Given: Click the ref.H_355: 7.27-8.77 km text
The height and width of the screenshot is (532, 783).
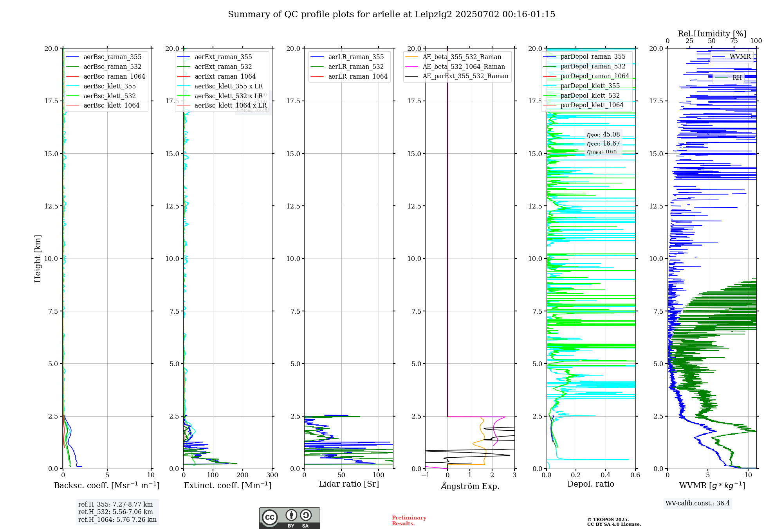Looking at the screenshot, I should 115,505.
